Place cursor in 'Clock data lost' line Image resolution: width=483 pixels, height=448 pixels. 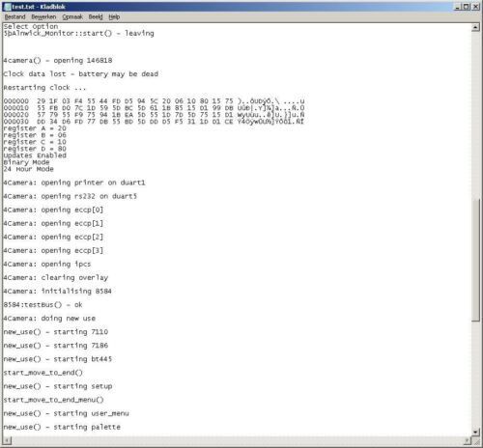tap(80, 74)
